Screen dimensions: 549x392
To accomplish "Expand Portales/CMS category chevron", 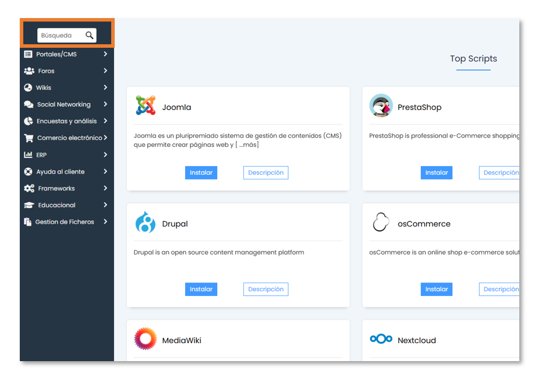I will 105,54.
